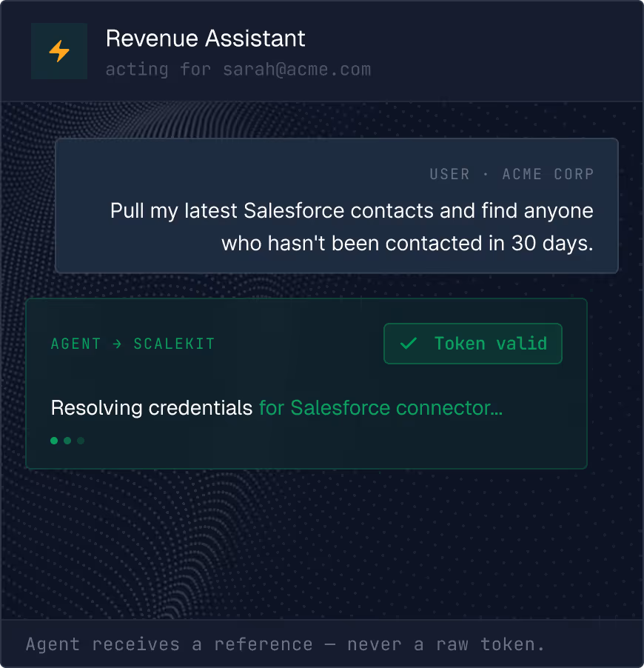This screenshot has width=644, height=668.
Task: Click the AGENT label in agent card
Action: click(x=76, y=344)
